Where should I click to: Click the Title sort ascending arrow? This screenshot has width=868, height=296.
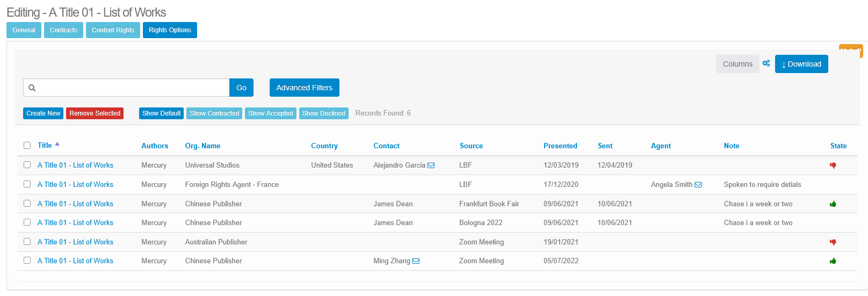pos(57,144)
